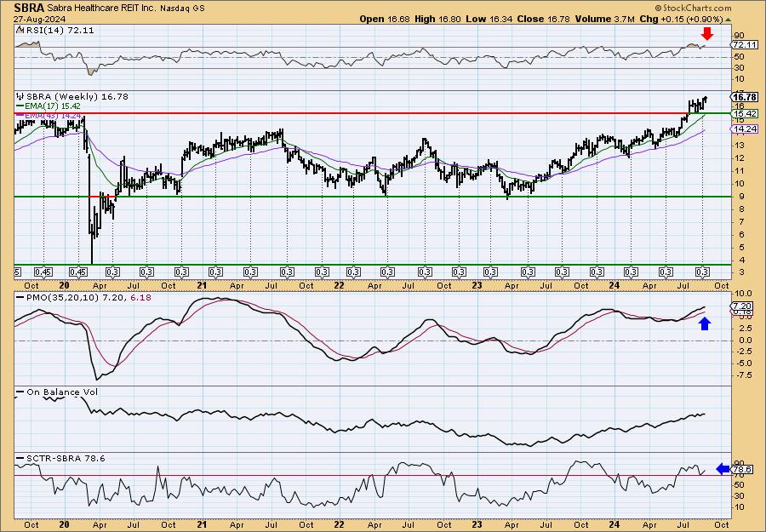Click the 72.11 RSI value tag on right axis

coord(745,45)
